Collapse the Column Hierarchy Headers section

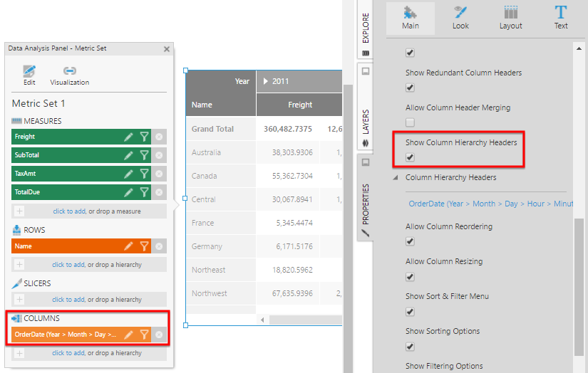396,178
